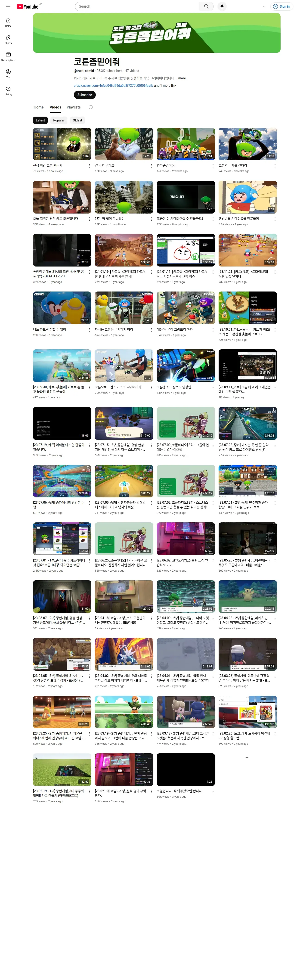Open the '죄송합니다' 4:43 video thumbnail
This screenshot has height=980, width=297.
coord(186,197)
